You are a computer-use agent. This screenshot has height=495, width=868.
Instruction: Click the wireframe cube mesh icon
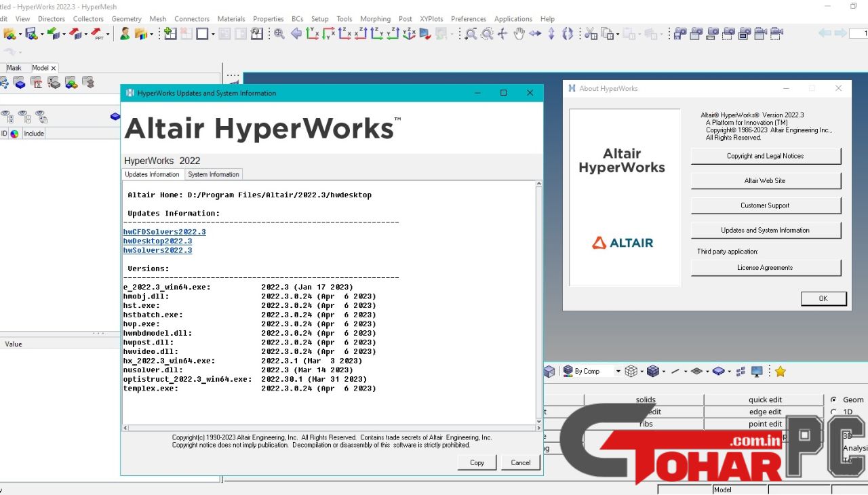(x=631, y=371)
